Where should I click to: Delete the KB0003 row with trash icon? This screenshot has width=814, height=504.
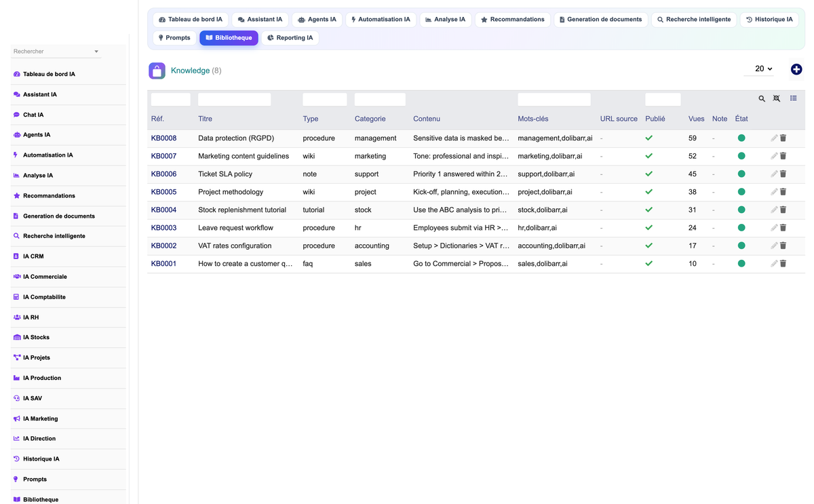(783, 228)
